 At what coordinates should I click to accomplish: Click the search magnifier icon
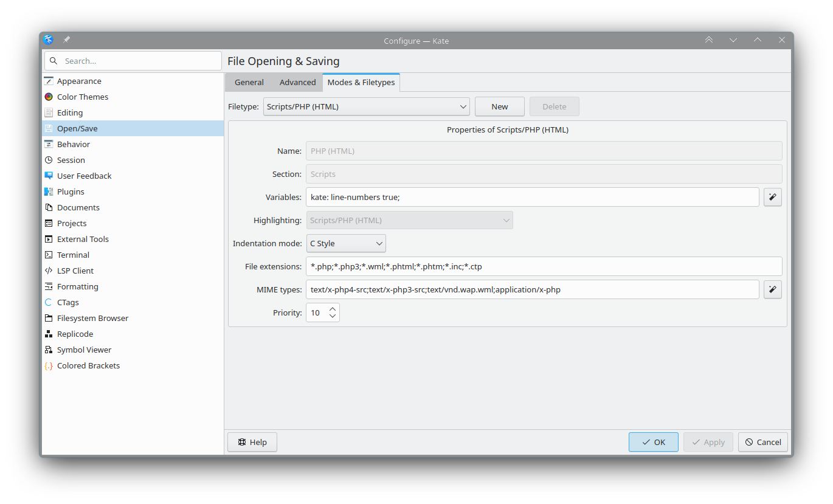[x=54, y=61]
